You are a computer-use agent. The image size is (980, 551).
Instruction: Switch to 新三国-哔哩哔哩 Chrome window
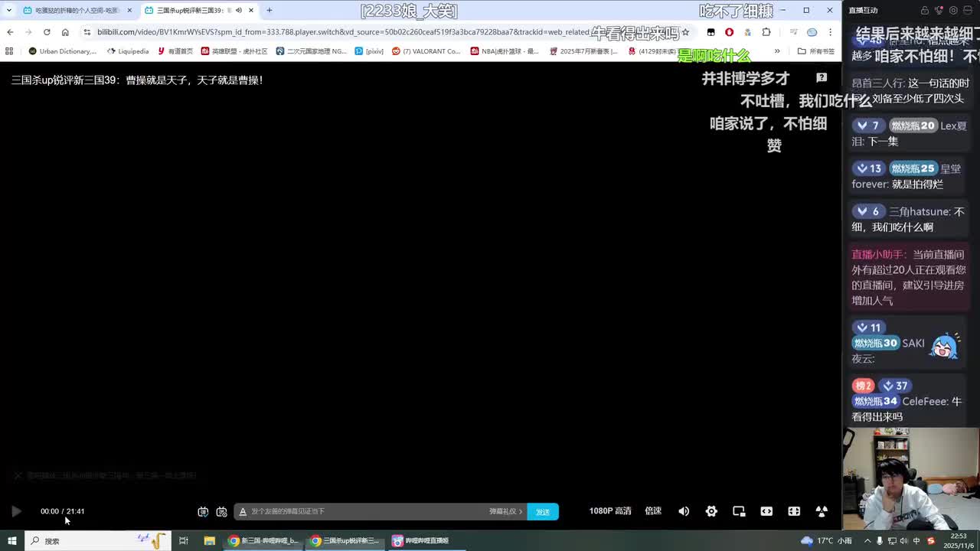263,540
